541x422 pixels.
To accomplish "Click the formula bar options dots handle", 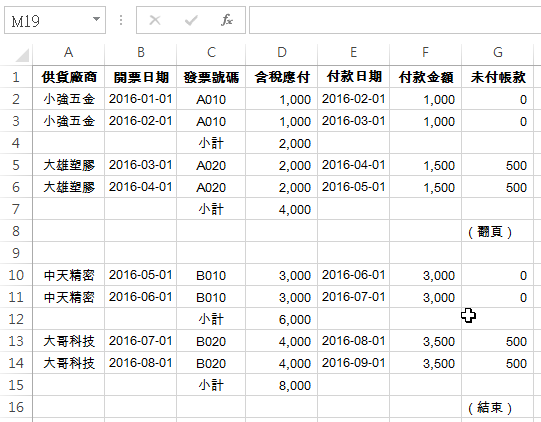I will pos(121,20).
